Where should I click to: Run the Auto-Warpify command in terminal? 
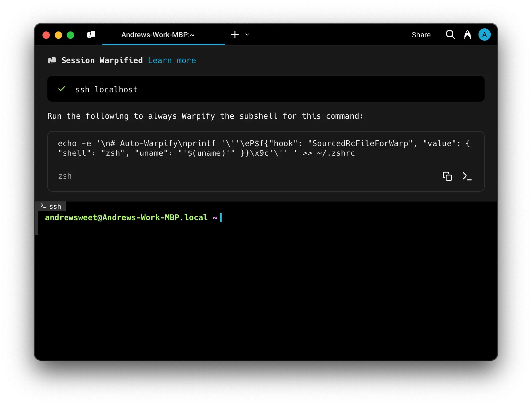pos(467,176)
